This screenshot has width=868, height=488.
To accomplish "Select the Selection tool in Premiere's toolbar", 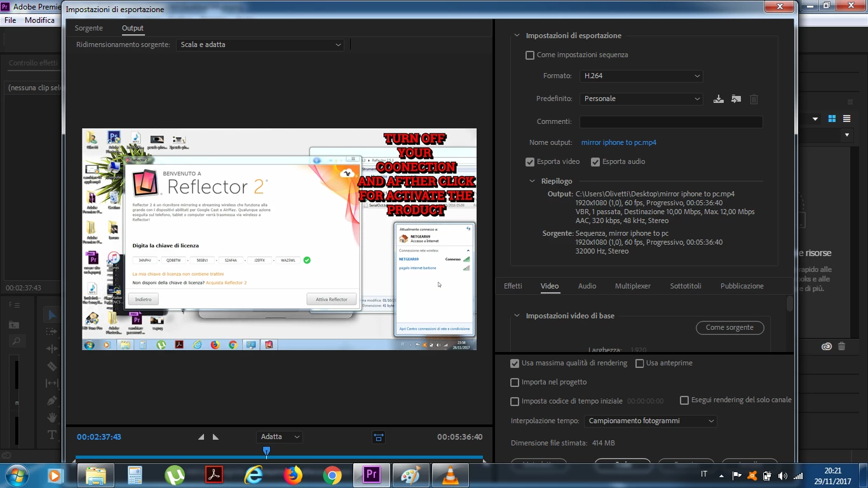I will pyautogui.click(x=52, y=315).
